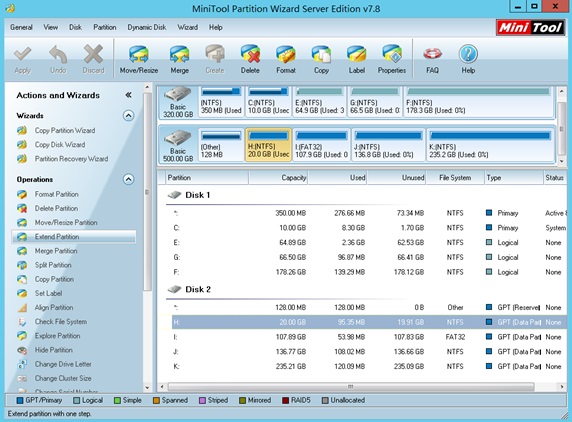Open the FAQ lifebuoy icon
The height and width of the screenshot is (422, 572).
[x=432, y=60]
